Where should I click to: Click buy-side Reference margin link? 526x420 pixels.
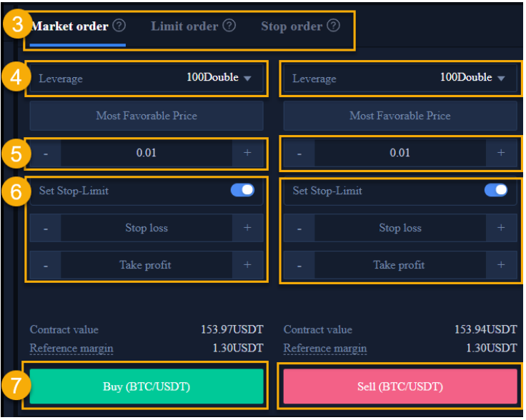tap(71, 348)
